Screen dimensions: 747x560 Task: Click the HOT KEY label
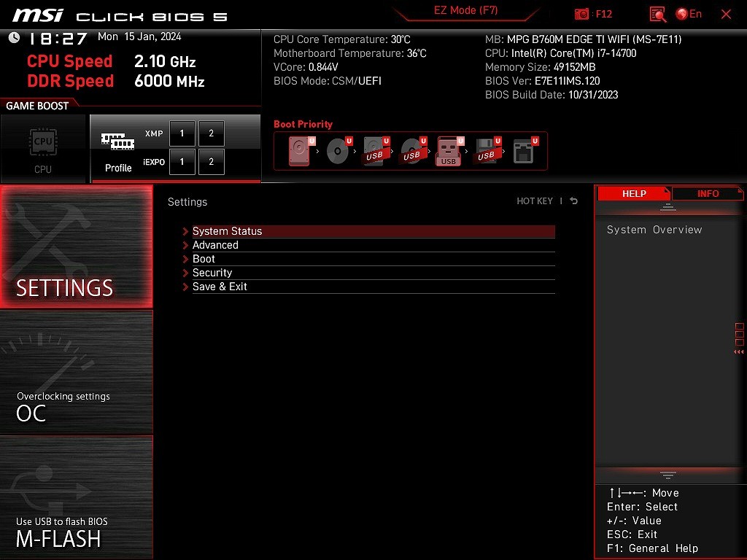click(535, 201)
